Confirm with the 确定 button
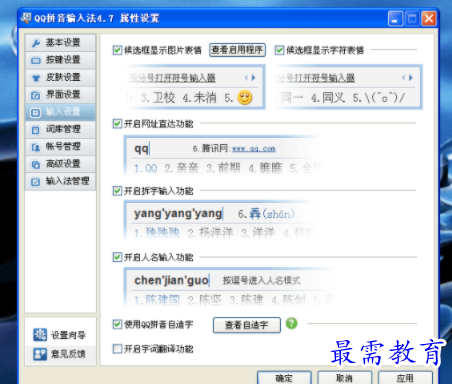This screenshot has height=384, width=452. pyautogui.click(x=284, y=378)
